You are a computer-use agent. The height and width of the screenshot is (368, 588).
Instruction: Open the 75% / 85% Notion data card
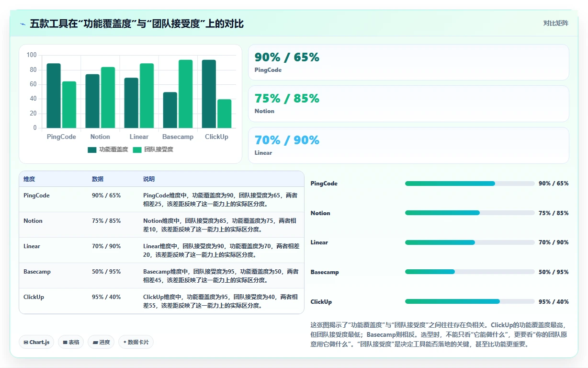(x=408, y=103)
